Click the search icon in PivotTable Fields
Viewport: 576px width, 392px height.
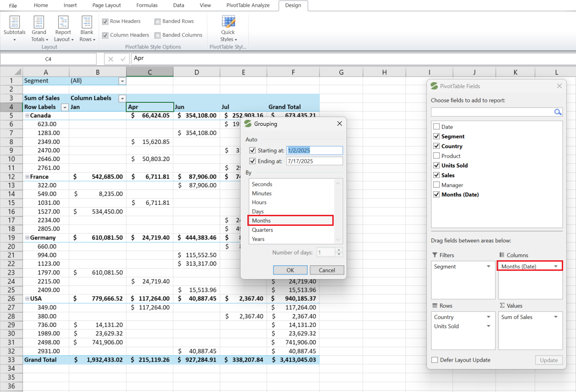coord(558,112)
